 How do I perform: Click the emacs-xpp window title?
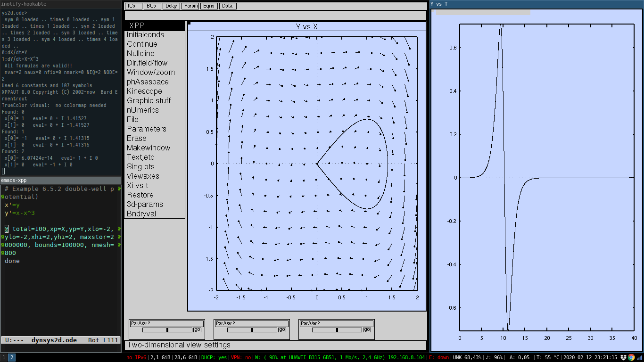point(60,181)
